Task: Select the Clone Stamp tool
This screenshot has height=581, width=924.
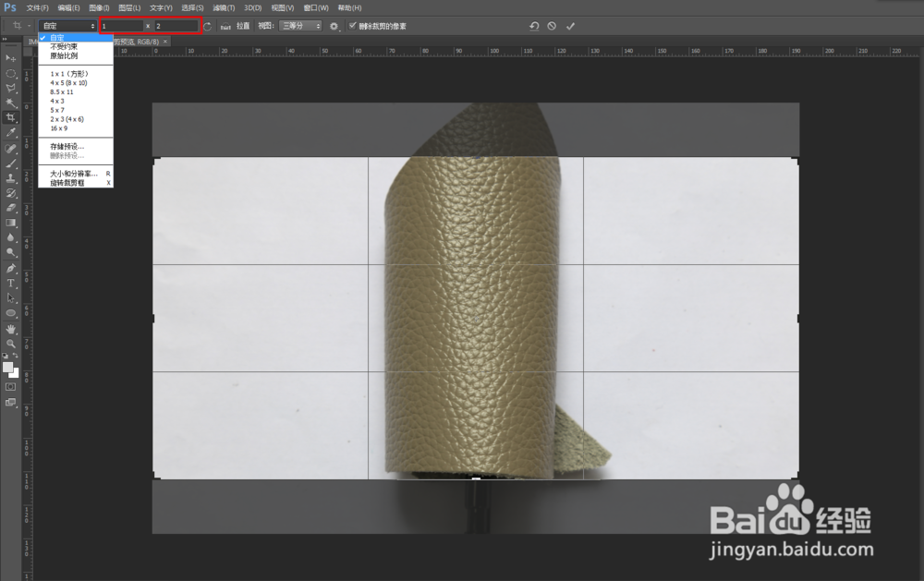Action: pos(10,178)
